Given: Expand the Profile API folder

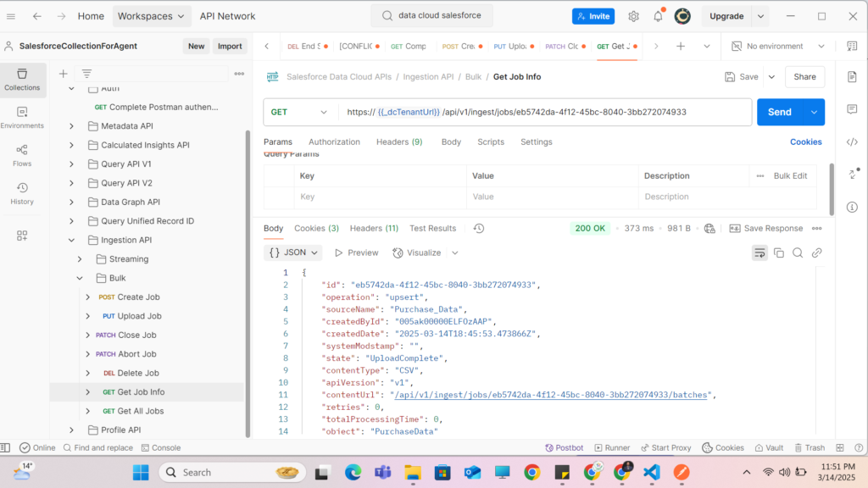Looking at the screenshot, I should point(71,430).
